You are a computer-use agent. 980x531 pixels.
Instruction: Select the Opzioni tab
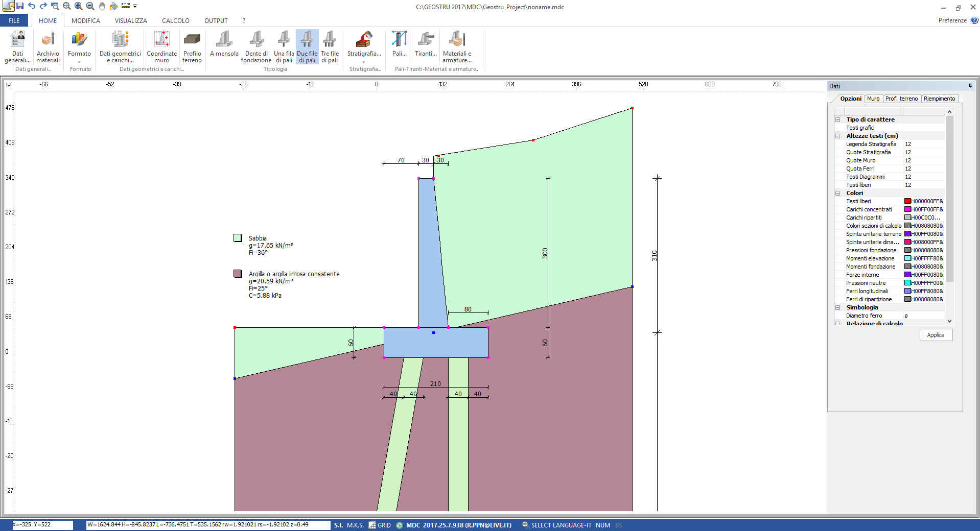pyautogui.click(x=851, y=99)
